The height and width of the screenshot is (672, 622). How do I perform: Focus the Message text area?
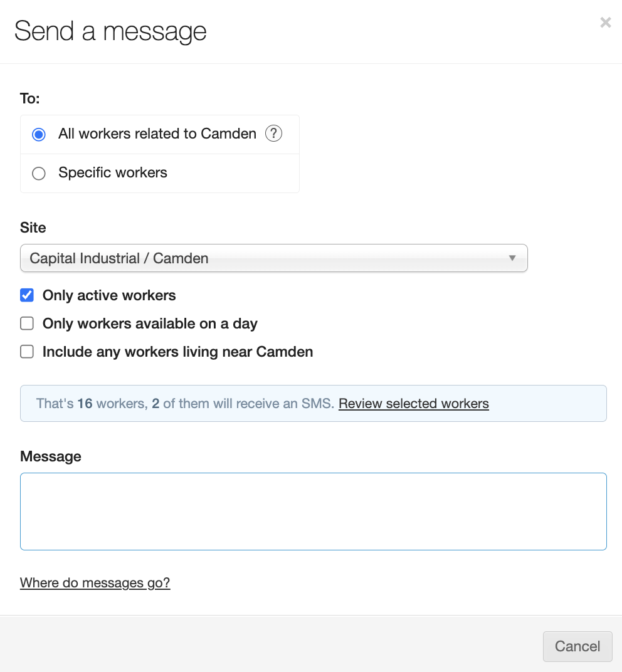[x=313, y=511]
